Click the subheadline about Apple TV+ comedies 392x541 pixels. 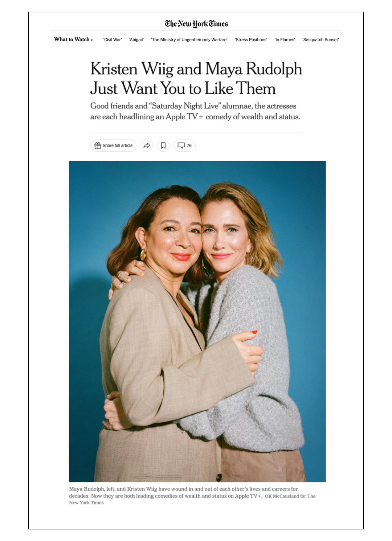coord(195,111)
